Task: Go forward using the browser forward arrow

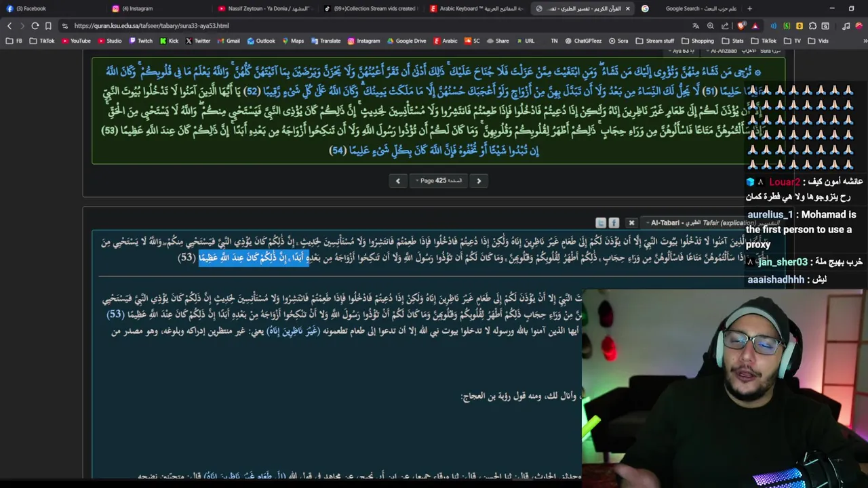Action: pyautogui.click(x=22, y=26)
